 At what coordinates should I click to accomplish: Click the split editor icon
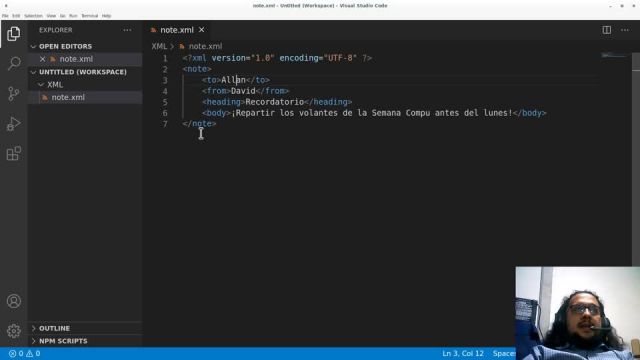click(607, 30)
